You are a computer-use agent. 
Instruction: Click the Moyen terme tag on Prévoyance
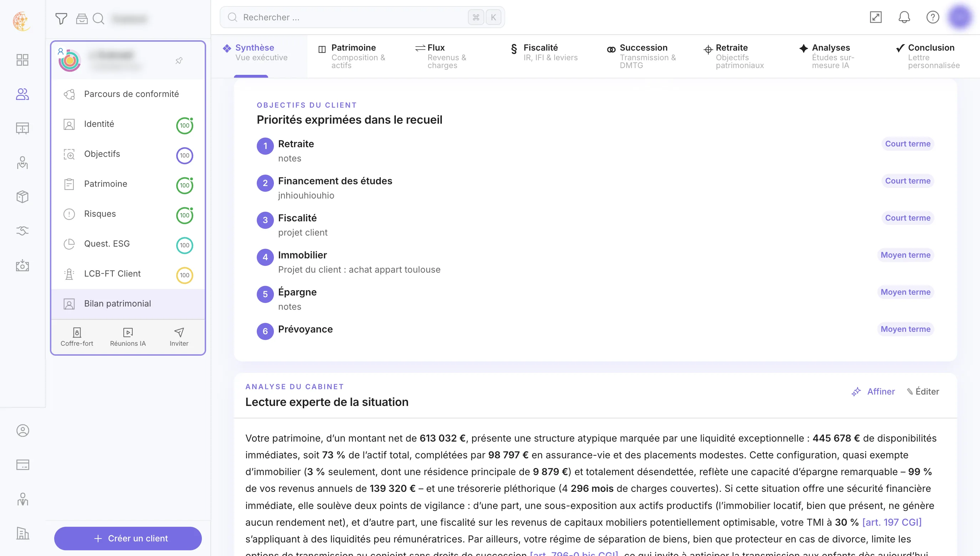click(905, 329)
